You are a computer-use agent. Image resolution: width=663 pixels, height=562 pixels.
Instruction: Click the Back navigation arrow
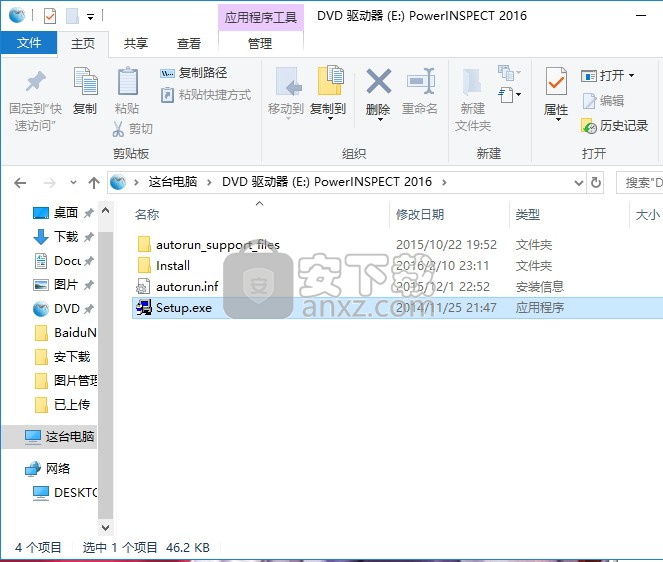click(x=20, y=183)
